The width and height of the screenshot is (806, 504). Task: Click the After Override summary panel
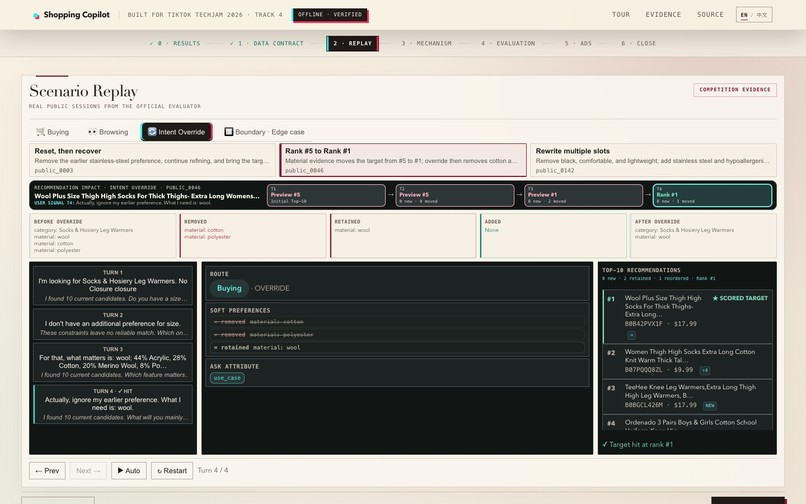(703, 236)
